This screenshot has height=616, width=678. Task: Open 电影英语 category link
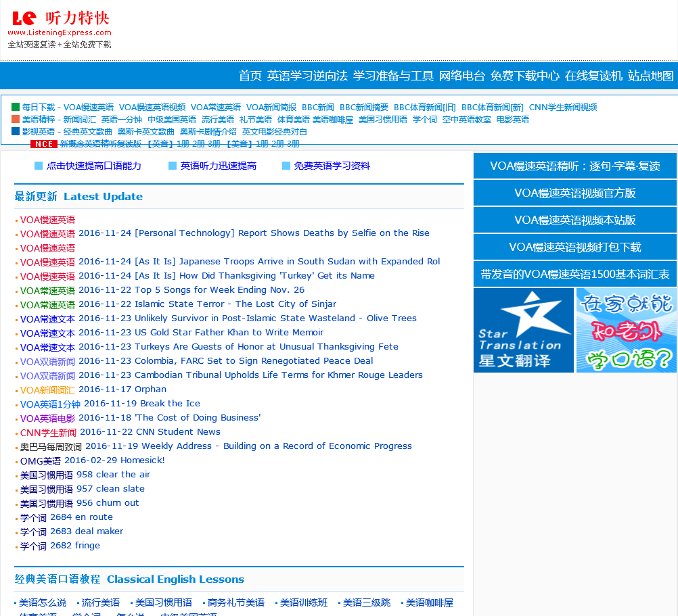click(512, 119)
